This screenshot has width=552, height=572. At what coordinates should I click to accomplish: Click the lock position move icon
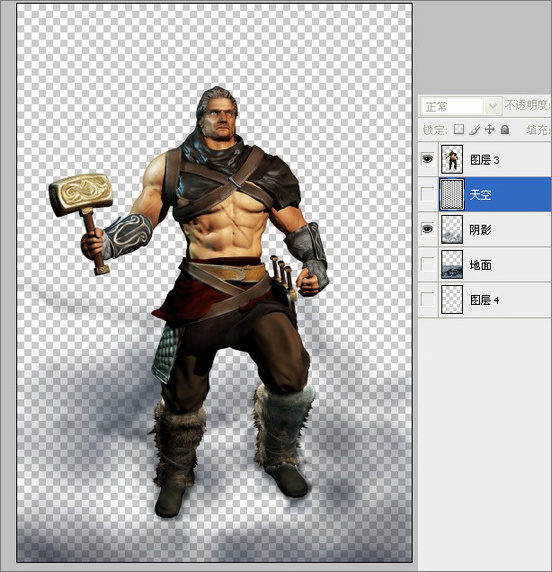(x=489, y=130)
